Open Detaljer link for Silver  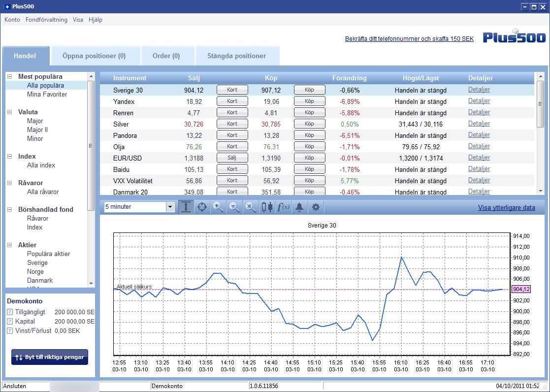click(479, 124)
